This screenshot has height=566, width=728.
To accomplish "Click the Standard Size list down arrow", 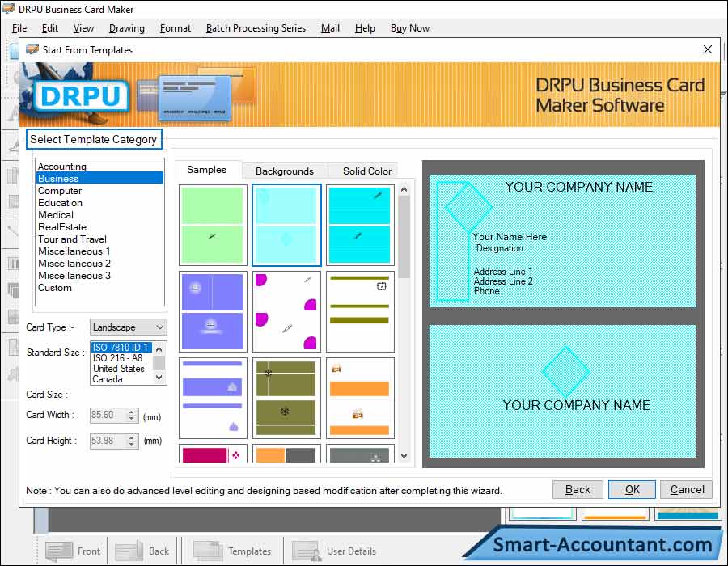I will point(159,378).
